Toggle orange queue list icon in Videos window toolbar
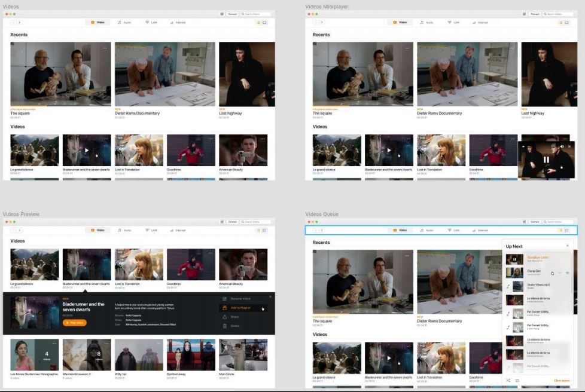 click(258, 23)
